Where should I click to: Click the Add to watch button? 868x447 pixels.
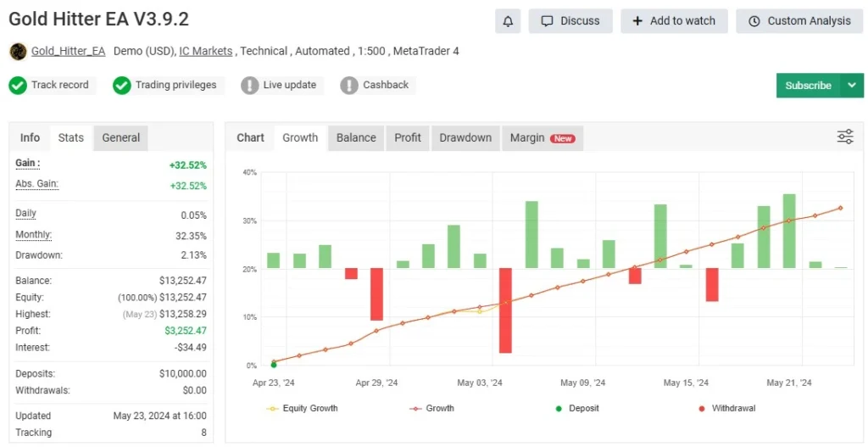[674, 21]
